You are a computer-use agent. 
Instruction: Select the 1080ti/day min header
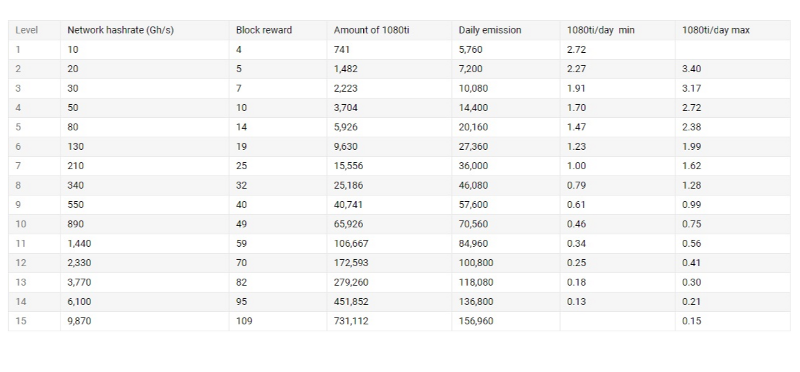(601, 30)
